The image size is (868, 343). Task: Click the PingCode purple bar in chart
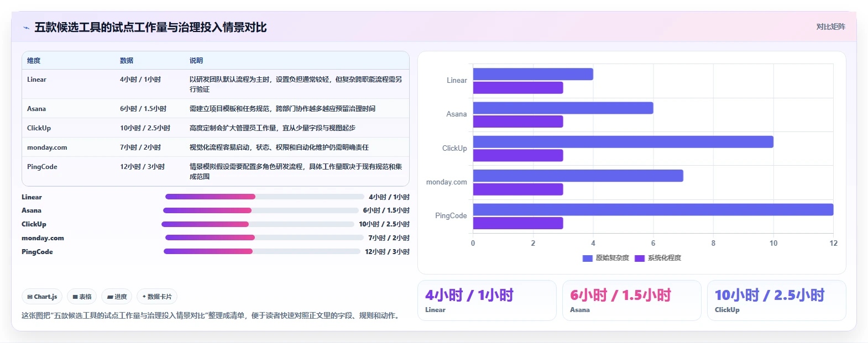pyautogui.click(x=518, y=223)
